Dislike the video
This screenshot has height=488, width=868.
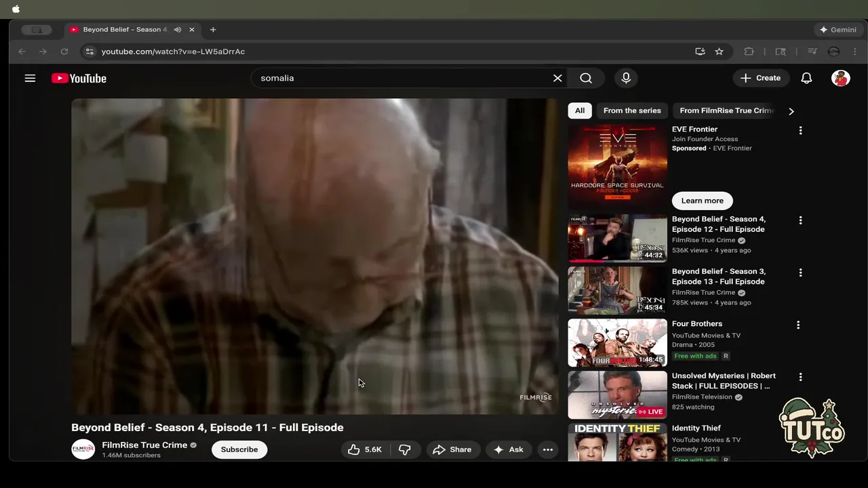coord(405,449)
